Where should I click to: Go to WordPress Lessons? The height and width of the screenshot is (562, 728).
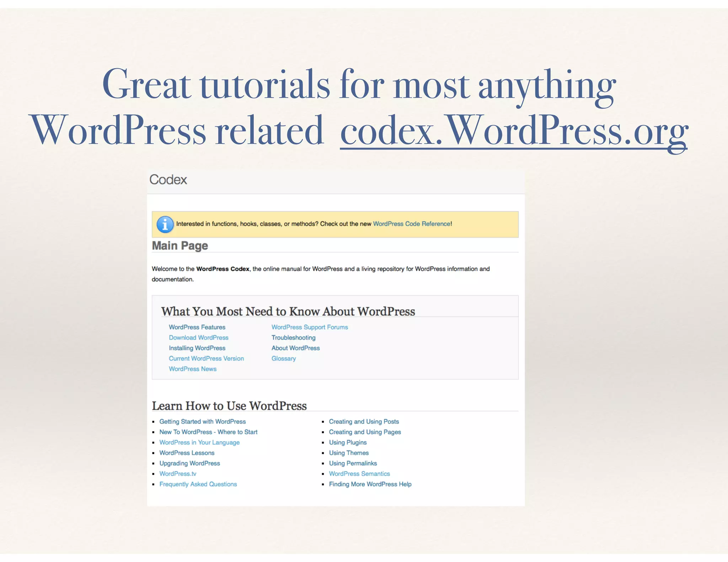[187, 453]
